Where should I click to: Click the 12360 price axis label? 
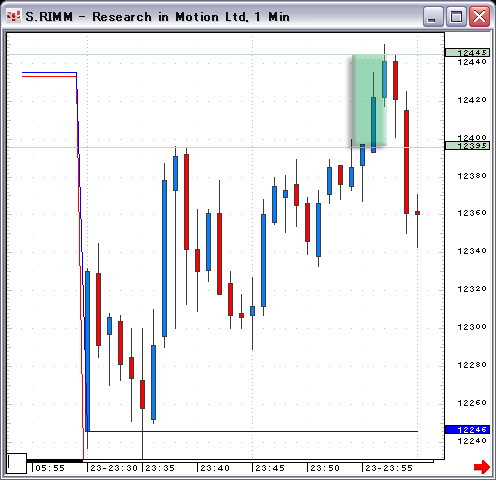[472, 213]
